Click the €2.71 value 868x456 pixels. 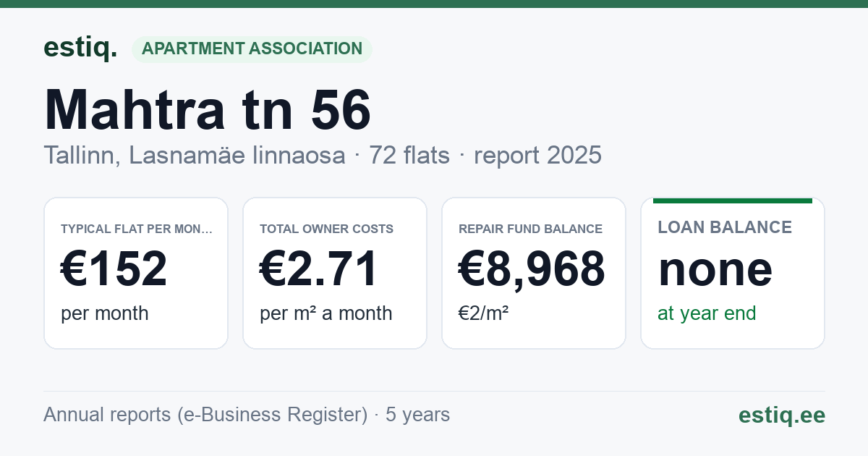click(319, 269)
